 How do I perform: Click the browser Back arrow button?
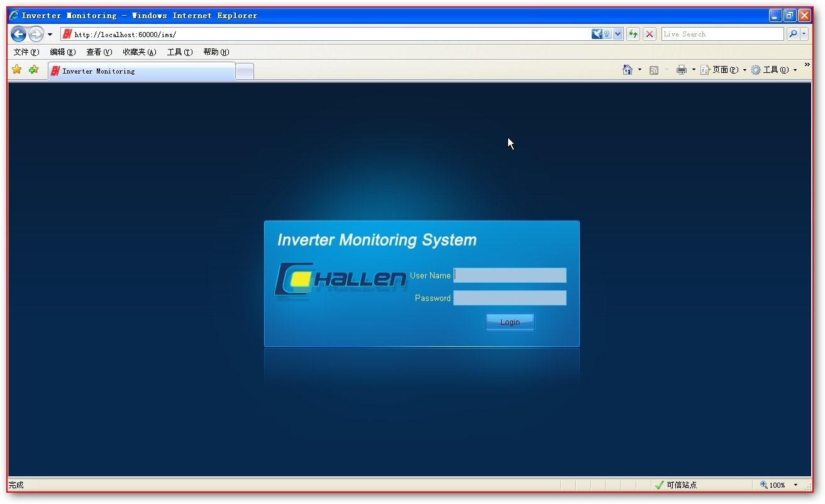pyautogui.click(x=18, y=35)
